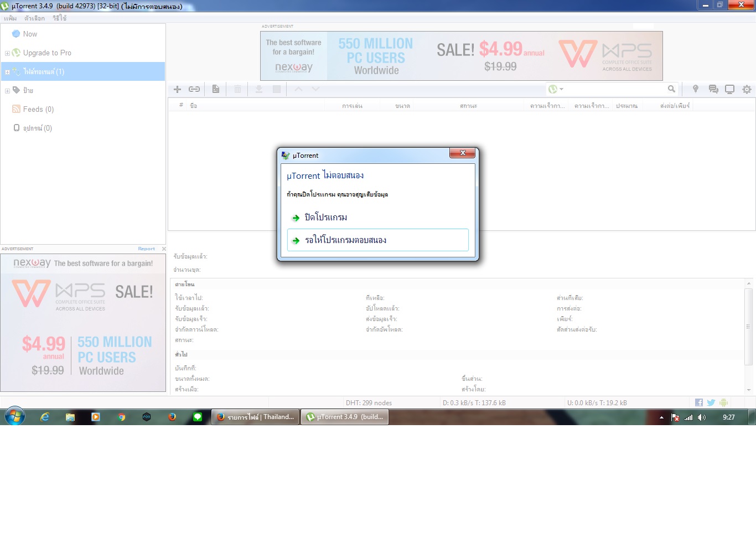Sort by the การเล่น column header

352,105
